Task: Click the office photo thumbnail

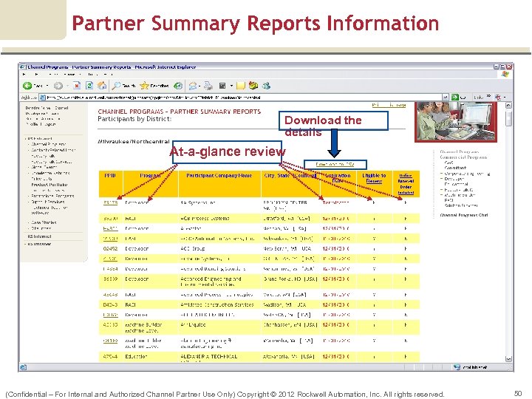Action: pyautogui.click(x=456, y=122)
